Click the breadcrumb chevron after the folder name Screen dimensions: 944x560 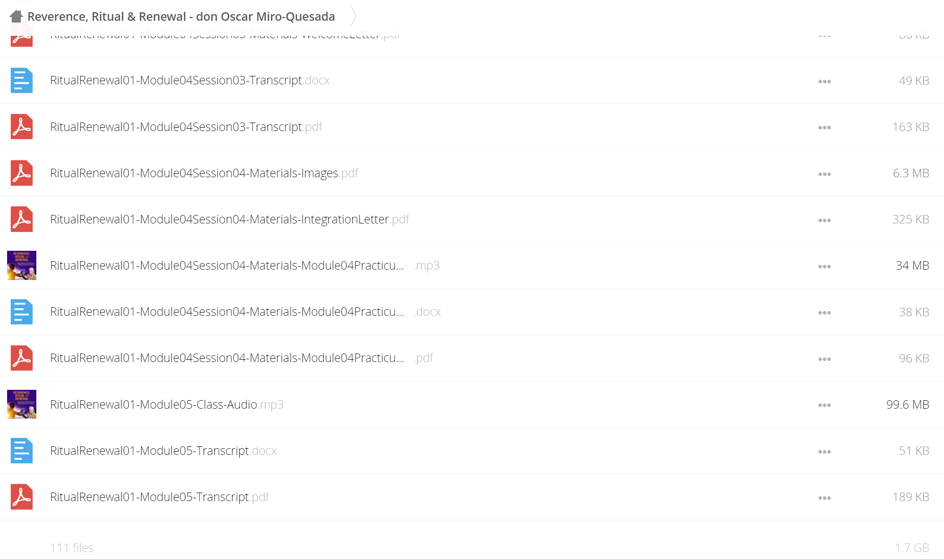(353, 16)
